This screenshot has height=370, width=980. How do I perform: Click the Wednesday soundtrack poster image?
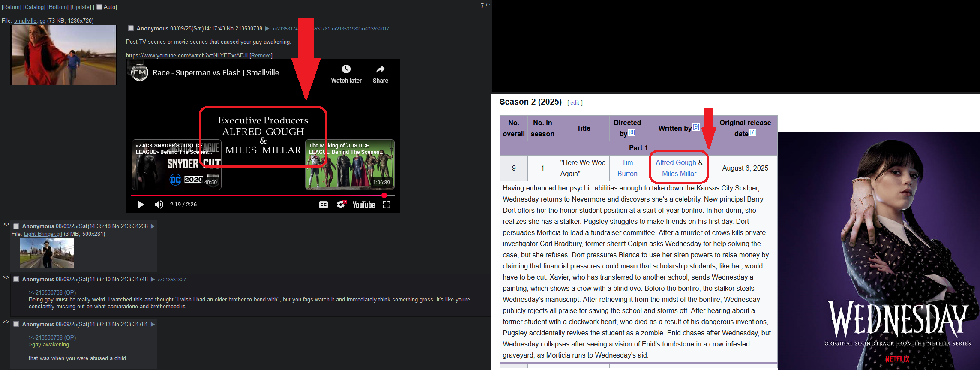coord(879,251)
